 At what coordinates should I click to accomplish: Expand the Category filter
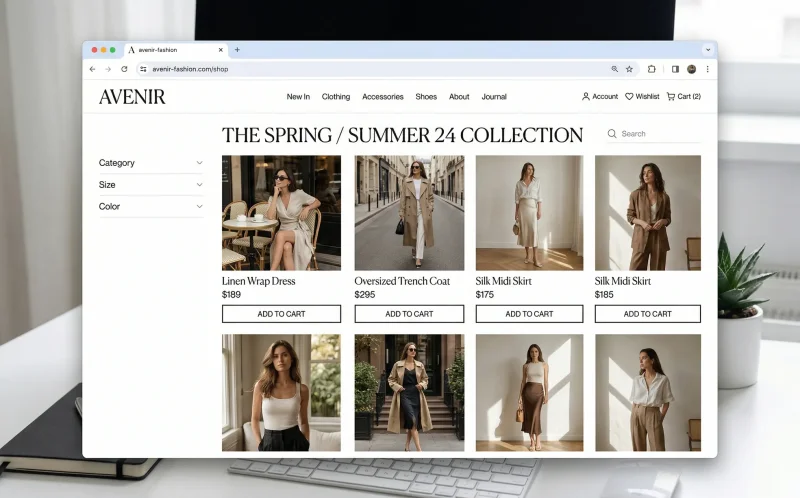click(150, 163)
